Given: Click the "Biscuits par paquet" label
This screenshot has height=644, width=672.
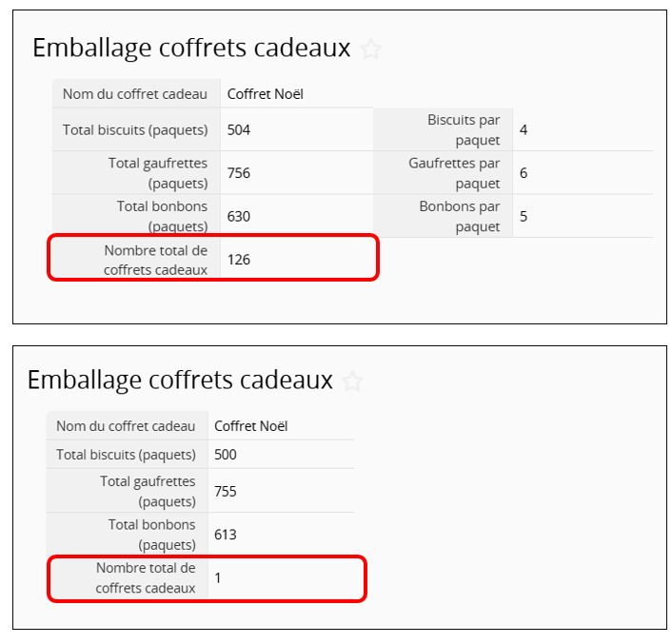Looking at the screenshot, I should pyautogui.click(x=464, y=129).
